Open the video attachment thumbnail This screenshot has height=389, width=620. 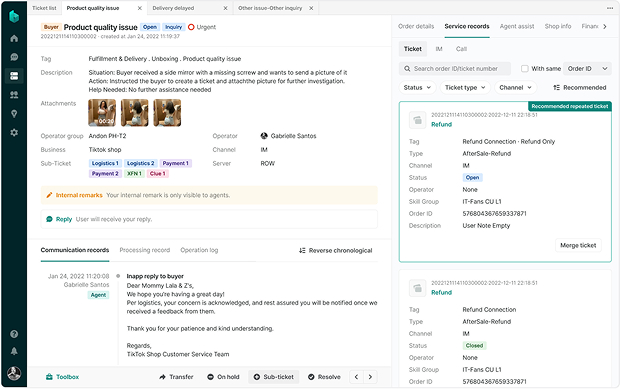pos(102,113)
